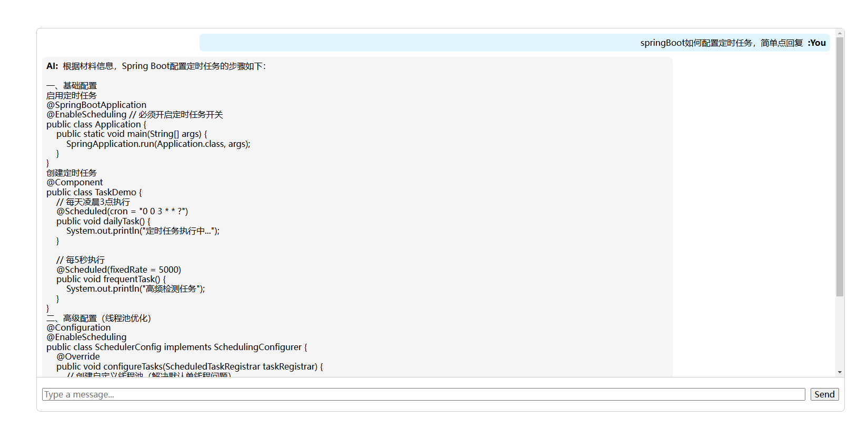This screenshot has width=868, height=428.
Task: Click the comment '// 每天凌晨3点执行'
Action: click(x=93, y=202)
